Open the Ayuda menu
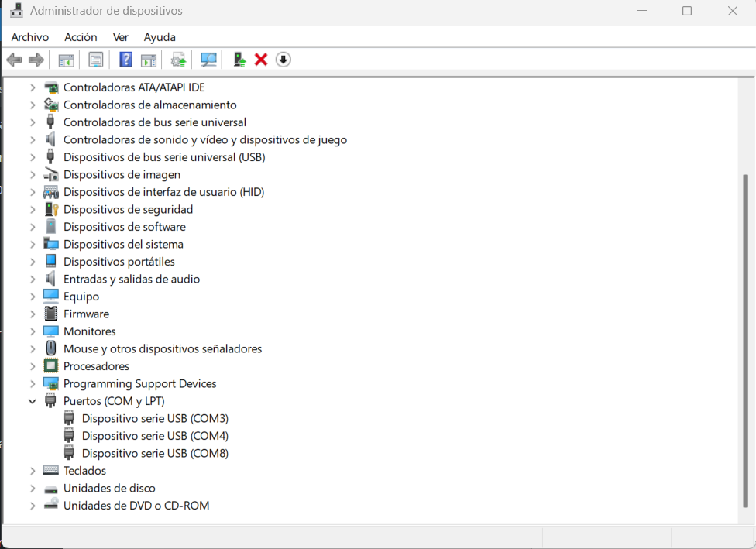The image size is (756, 549). tap(160, 37)
